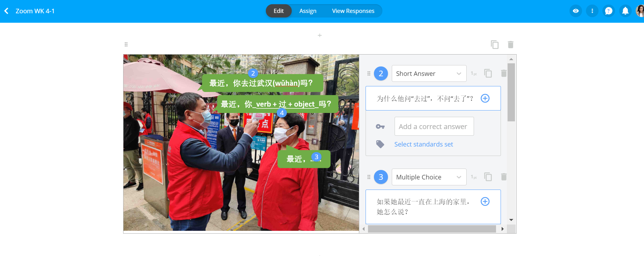The height and width of the screenshot is (256, 644).
Task: Delete question 3 with its trash icon
Action: pyautogui.click(x=504, y=177)
